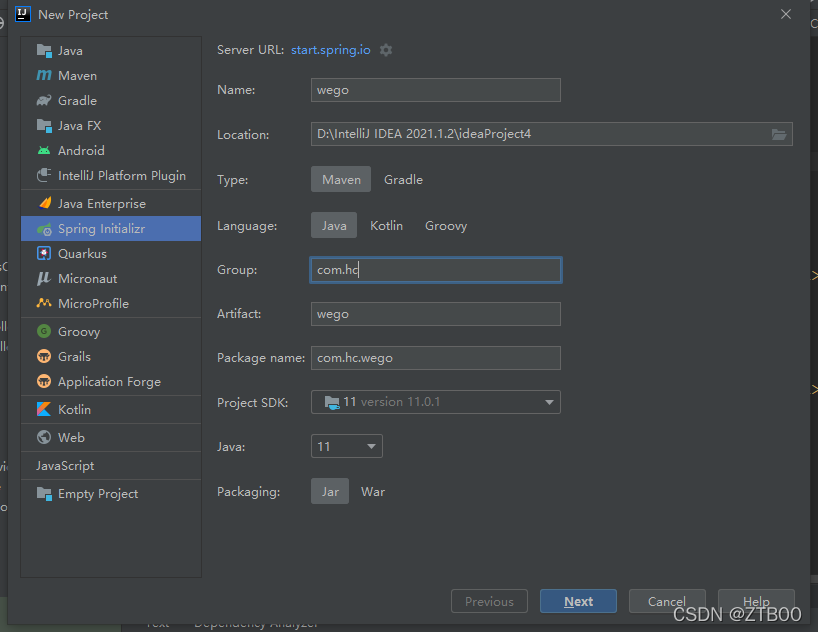
Task: Open the Project SDK dropdown
Action: [436, 402]
